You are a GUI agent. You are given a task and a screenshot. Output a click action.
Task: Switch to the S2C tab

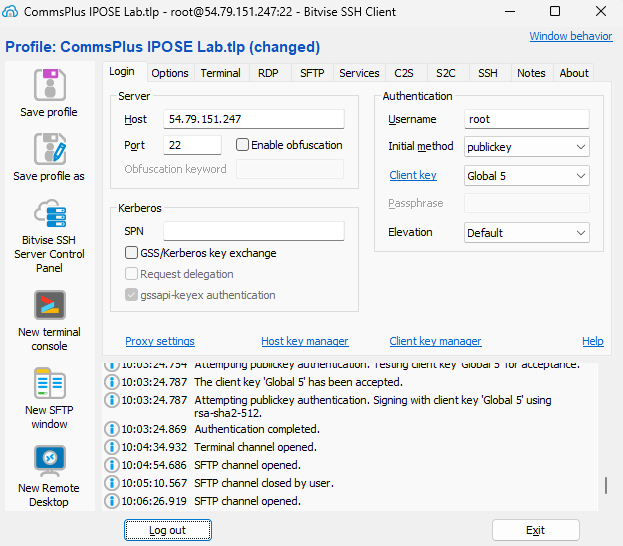pos(446,73)
